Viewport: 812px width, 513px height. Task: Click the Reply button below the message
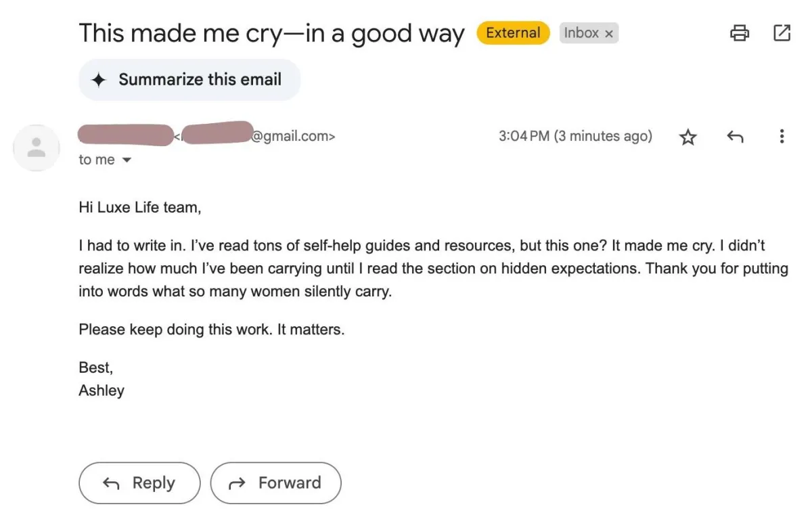click(139, 483)
